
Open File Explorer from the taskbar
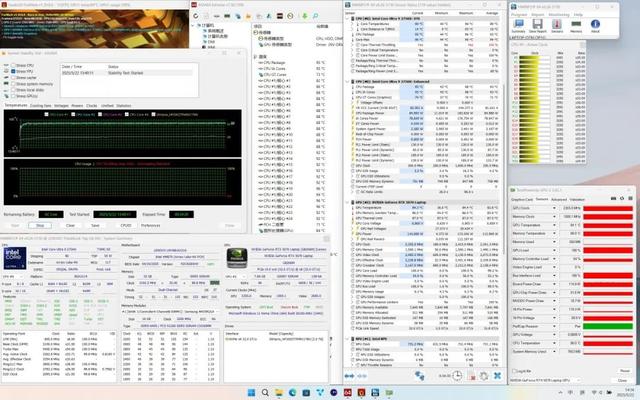point(279,393)
